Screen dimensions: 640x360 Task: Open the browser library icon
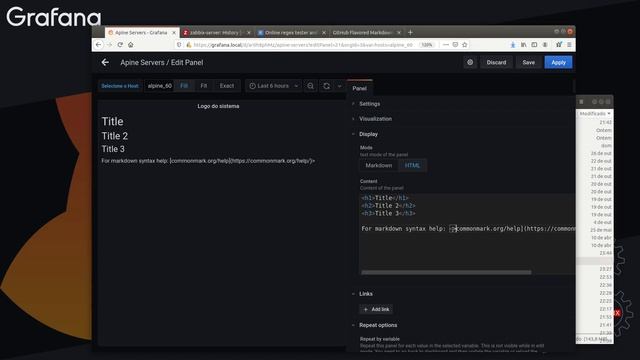tap(523, 45)
